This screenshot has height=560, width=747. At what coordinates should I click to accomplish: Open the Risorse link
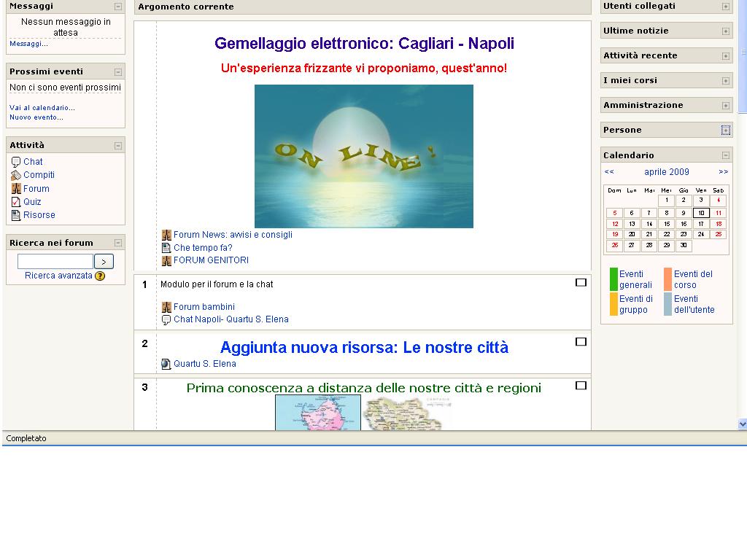39,215
